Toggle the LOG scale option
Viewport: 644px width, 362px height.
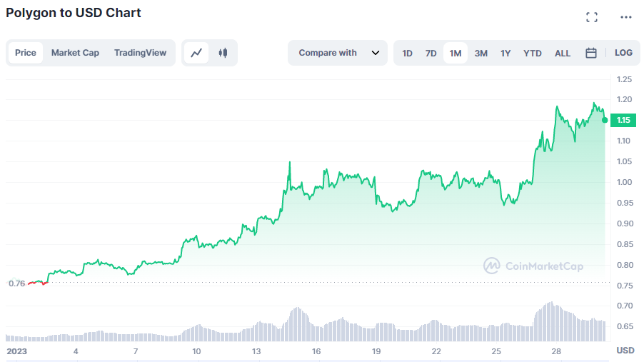(x=623, y=53)
